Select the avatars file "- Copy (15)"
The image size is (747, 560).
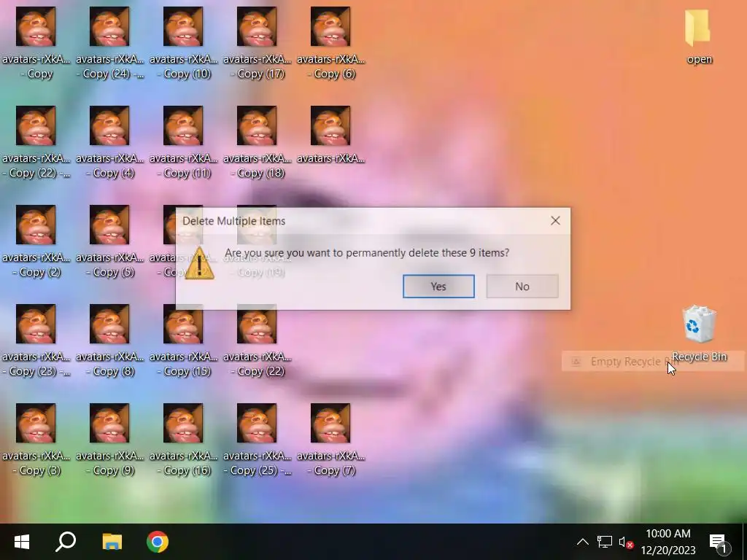[183, 340]
